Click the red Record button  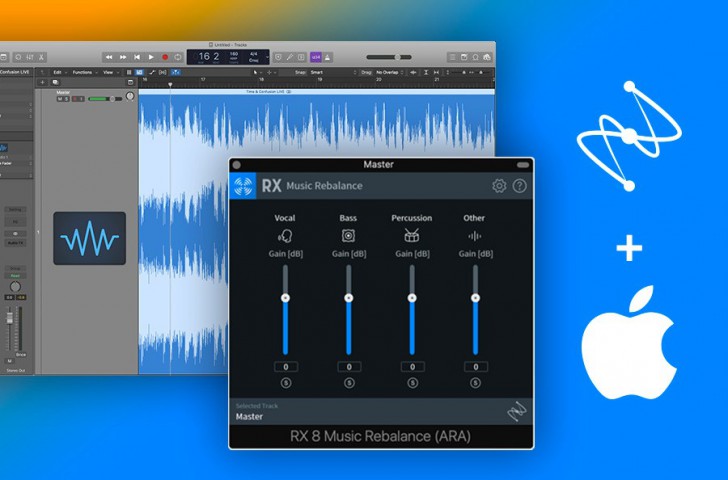coord(165,57)
